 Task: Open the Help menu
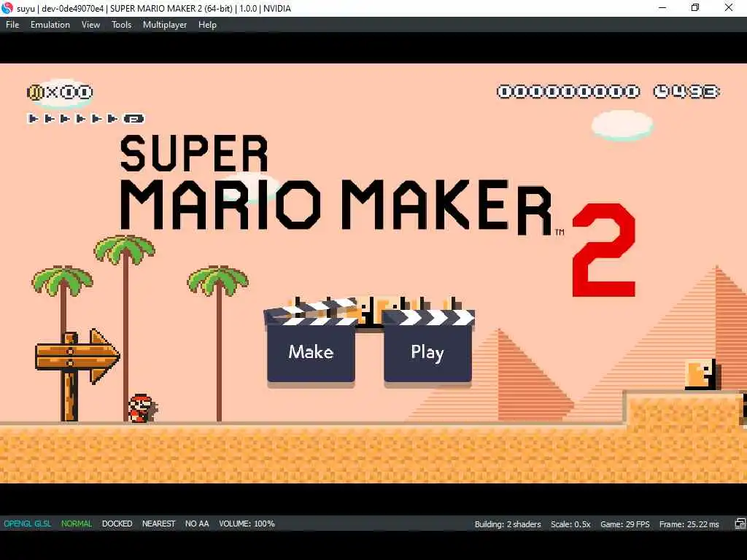tap(207, 25)
